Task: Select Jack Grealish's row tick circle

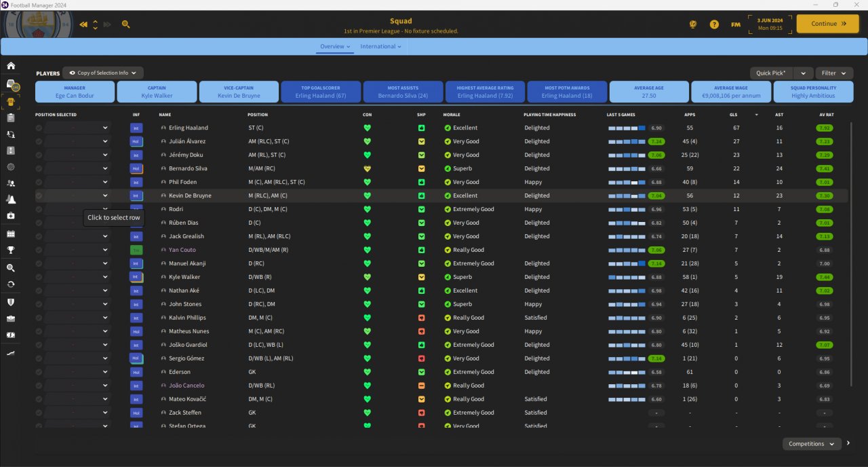Action: (39, 236)
